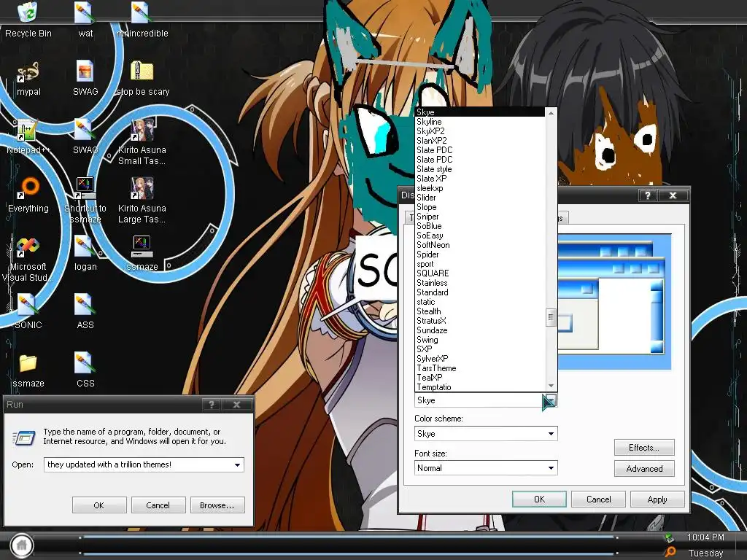Click OK in the Display dialog
Image resolution: width=747 pixels, height=560 pixels.
539,499
